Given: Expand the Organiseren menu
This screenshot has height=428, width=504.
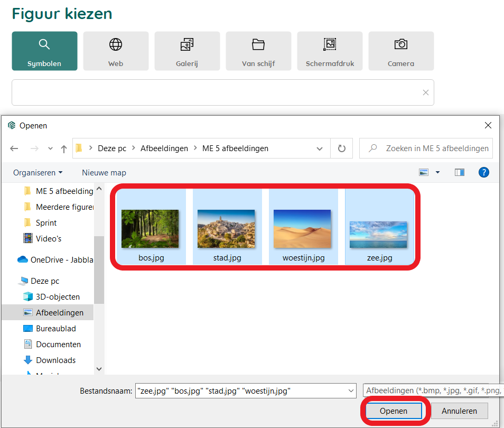Looking at the screenshot, I should (38, 173).
